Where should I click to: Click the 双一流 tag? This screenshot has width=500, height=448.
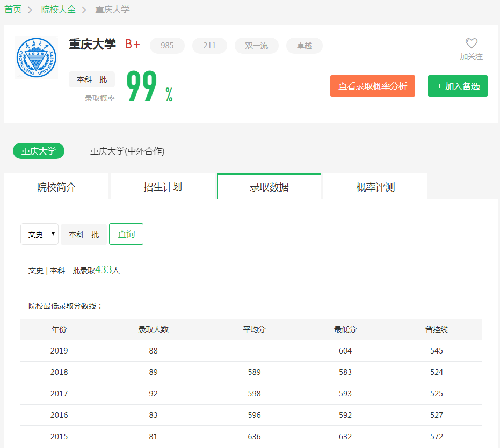[x=256, y=46]
